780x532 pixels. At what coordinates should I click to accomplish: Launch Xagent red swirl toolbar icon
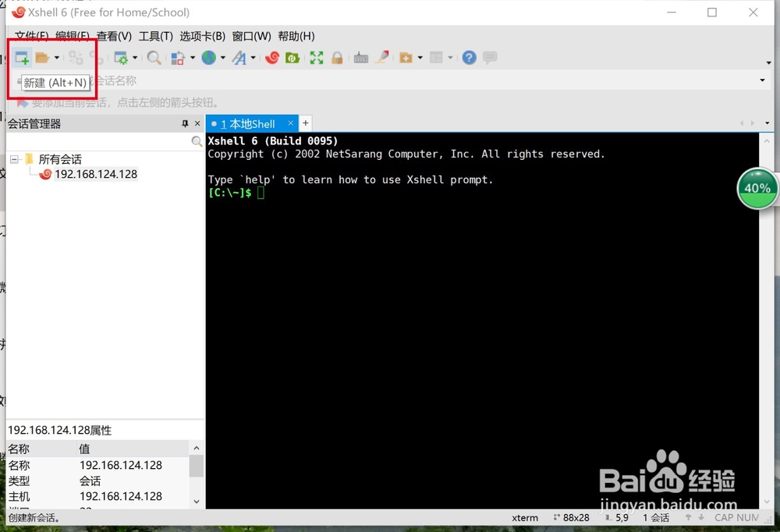(272, 58)
